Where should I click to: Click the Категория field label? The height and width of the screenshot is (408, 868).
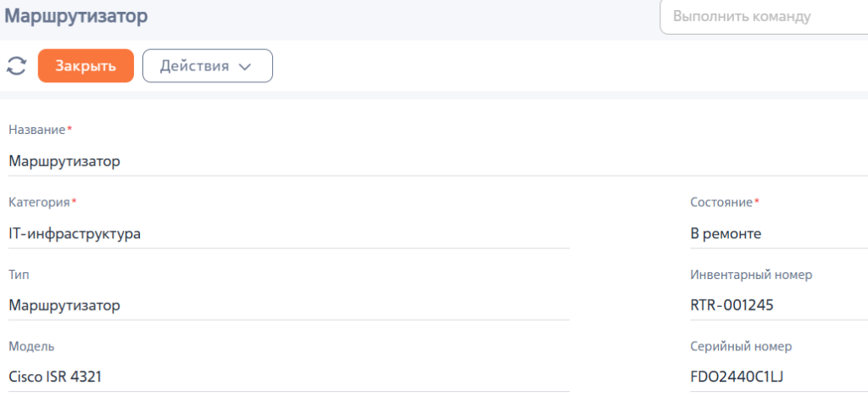(39, 203)
